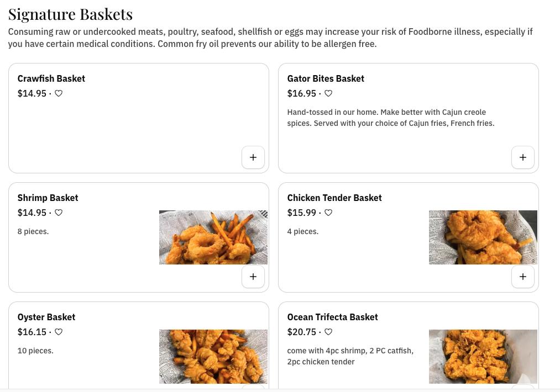Click plus button on Gator Bites Basket
The width and height of the screenshot is (560, 392).
523,157
